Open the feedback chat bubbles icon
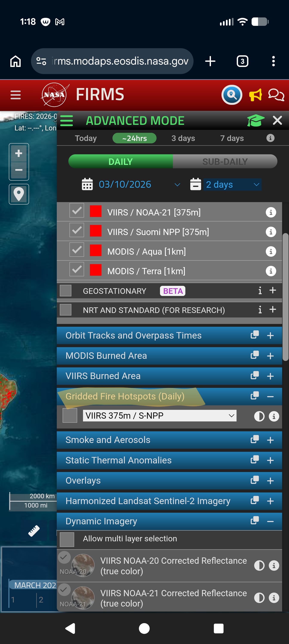The height and width of the screenshot is (644, 289). click(x=276, y=95)
